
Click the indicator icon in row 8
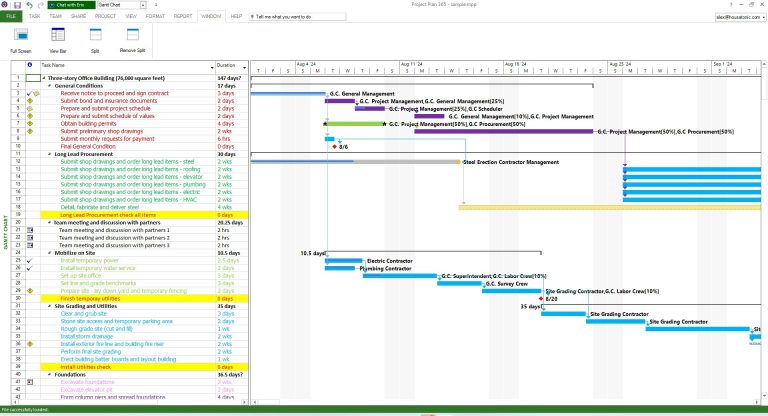point(30,131)
